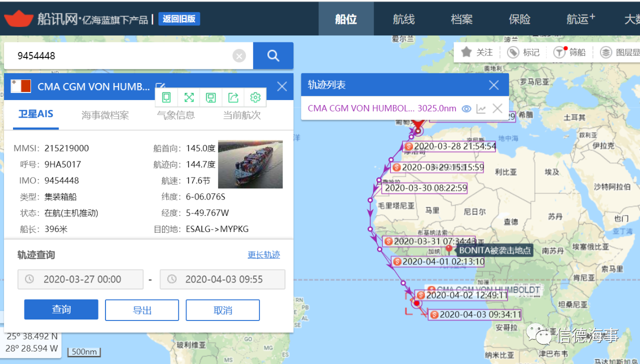Clear the search box text
640x364 pixels.
tap(239, 56)
